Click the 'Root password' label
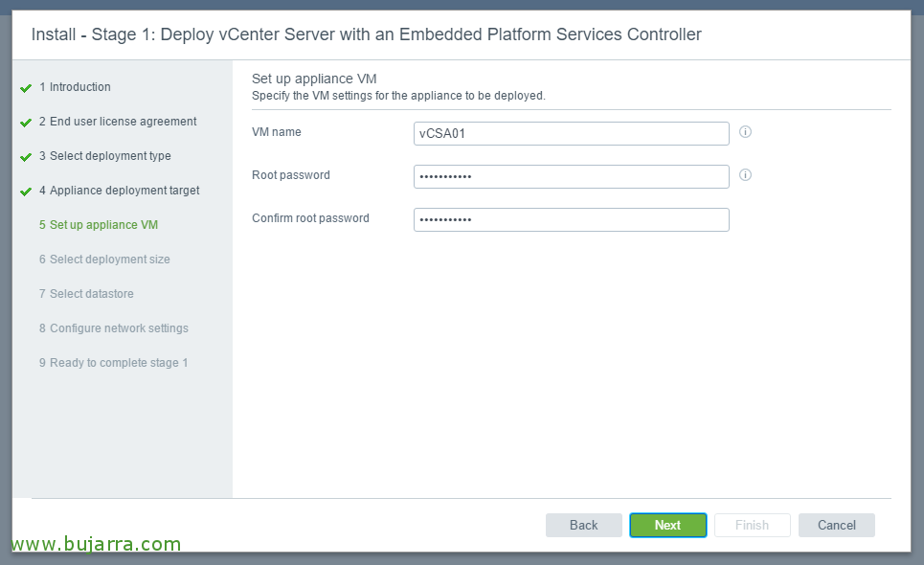 click(290, 175)
